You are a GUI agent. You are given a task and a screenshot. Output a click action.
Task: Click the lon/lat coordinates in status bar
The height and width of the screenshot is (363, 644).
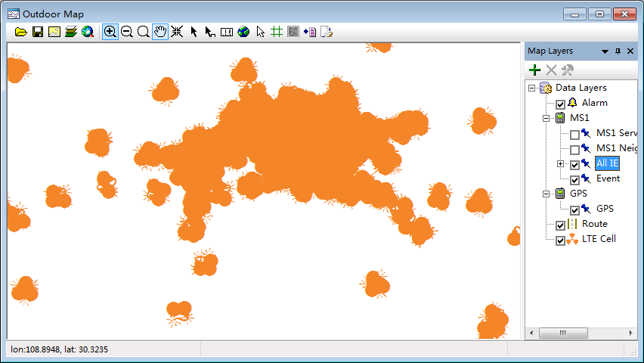coord(59,349)
